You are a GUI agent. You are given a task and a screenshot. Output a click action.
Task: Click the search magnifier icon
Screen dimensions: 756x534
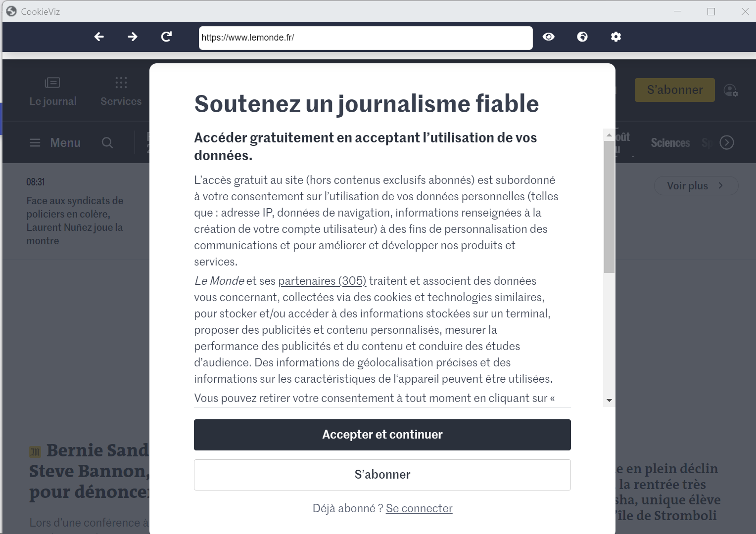[107, 143]
